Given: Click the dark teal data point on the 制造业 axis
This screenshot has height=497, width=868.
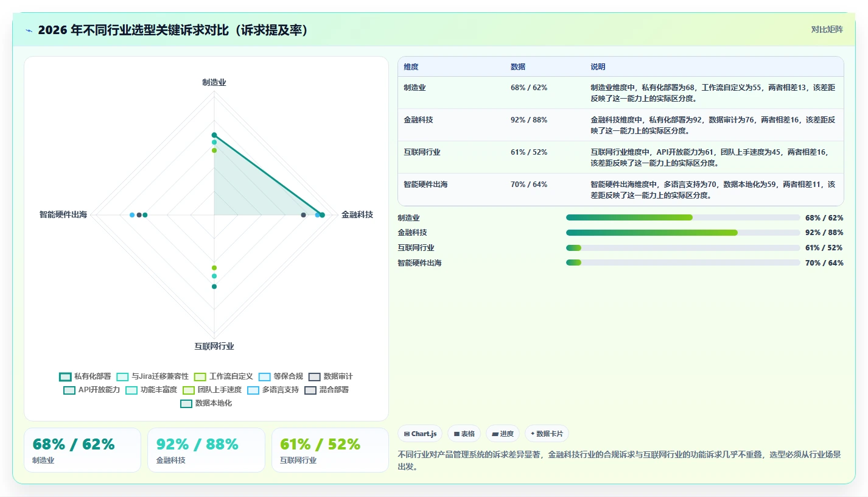Looking at the screenshot, I should [x=214, y=135].
